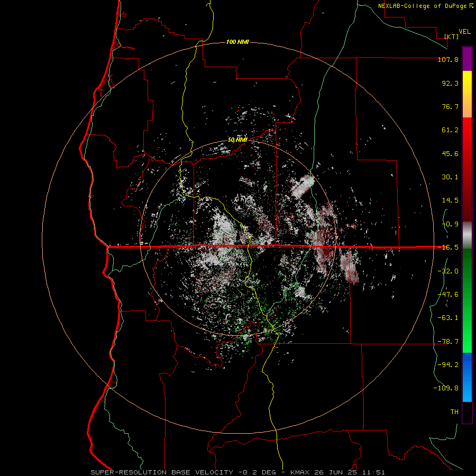Click the green segment of the color bar
Screen dimensions: 476x476
click(x=467, y=300)
